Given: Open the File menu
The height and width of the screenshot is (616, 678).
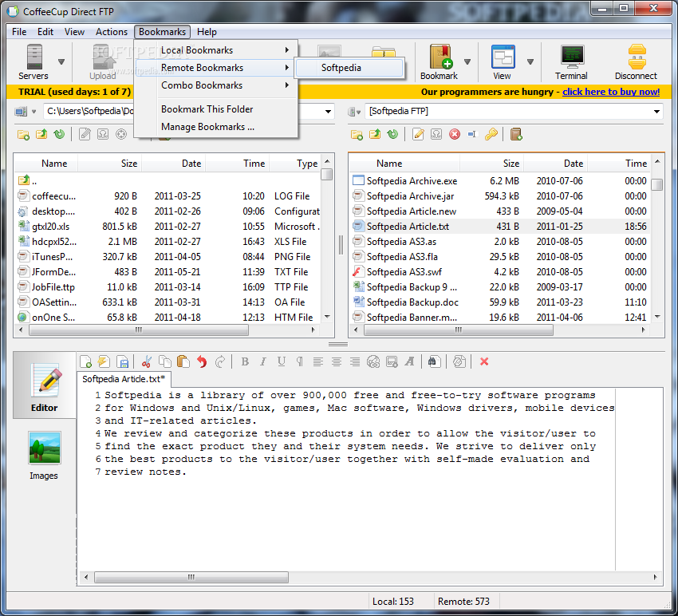Looking at the screenshot, I should click(x=19, y=32).
